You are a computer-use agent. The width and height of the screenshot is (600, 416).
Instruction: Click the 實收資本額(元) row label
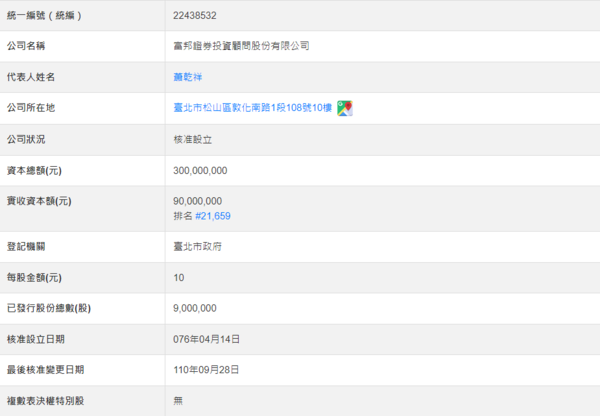click(x=39, y=201)
